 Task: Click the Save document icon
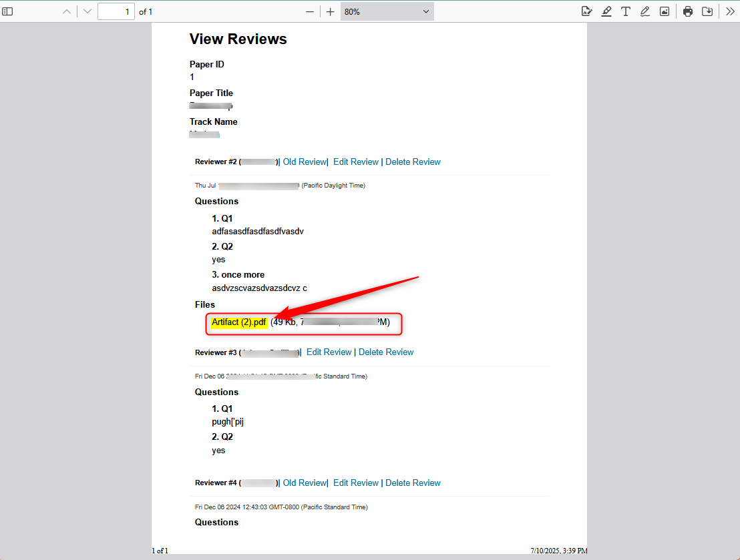[707, 11]
